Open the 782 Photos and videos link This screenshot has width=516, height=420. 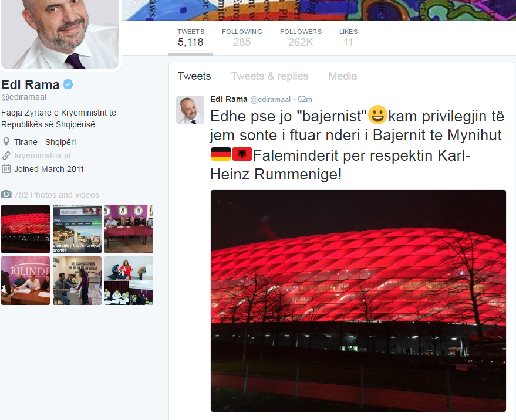click(56, 195)
